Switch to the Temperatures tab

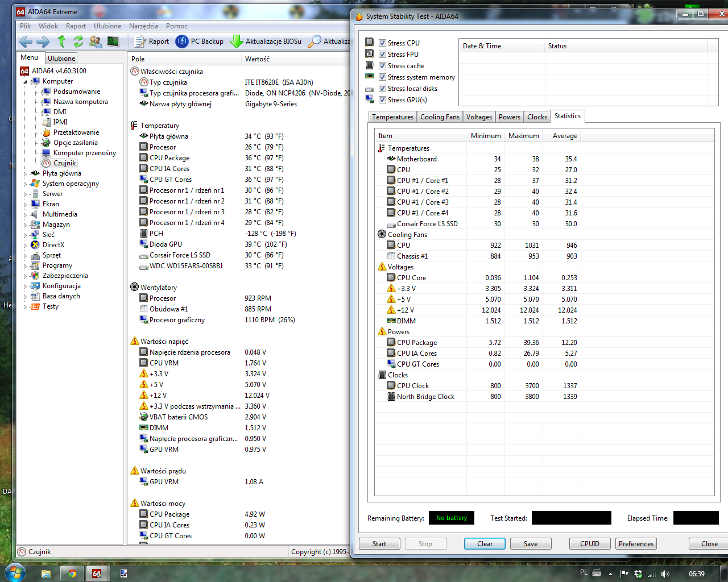point(392,117)
